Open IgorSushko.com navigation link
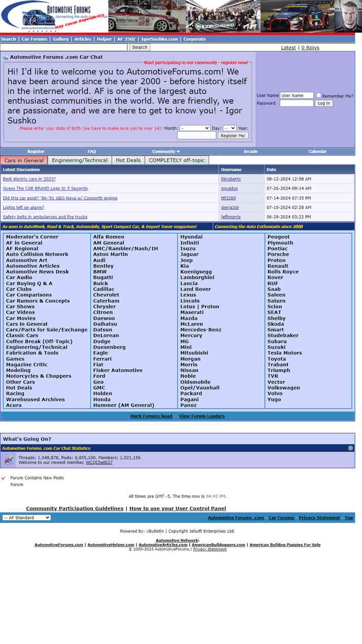 coord(160,39)
